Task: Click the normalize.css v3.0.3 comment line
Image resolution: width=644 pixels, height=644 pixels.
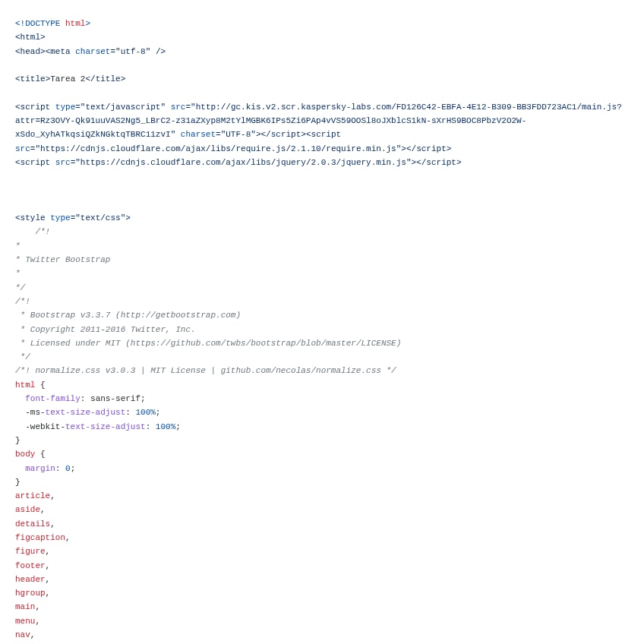Action: (206, 371)
